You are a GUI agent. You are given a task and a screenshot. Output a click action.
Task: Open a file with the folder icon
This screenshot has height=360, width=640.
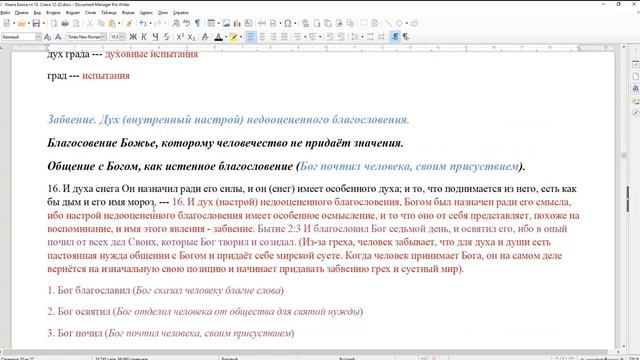[22, 23]
